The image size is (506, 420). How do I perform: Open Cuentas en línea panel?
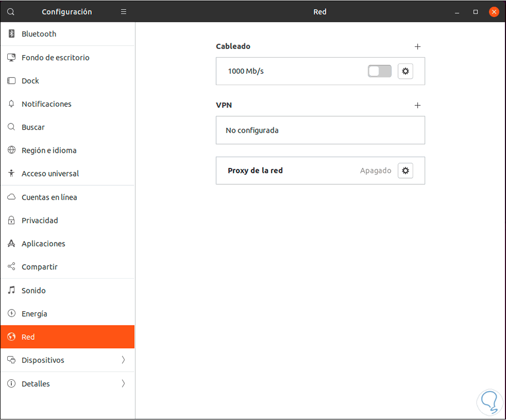pyautogui.click(x=49, y=197)
